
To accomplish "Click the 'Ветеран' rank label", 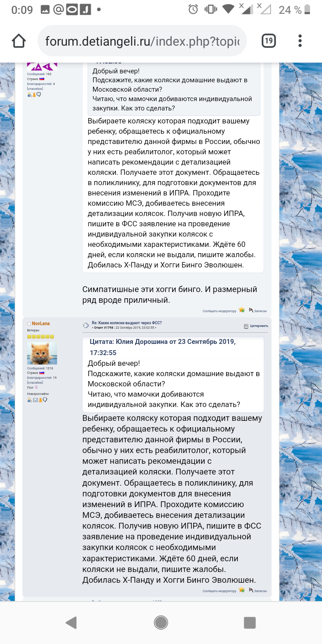I will [33, 330].
